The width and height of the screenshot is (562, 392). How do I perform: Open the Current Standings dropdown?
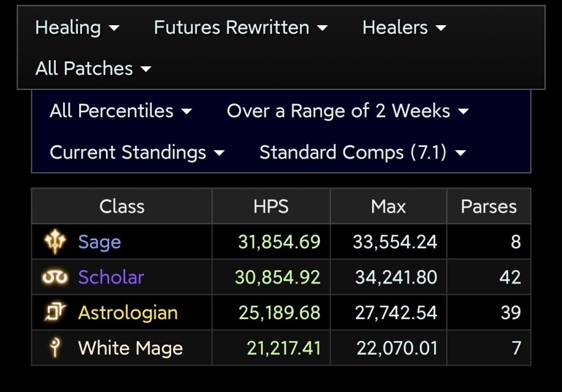coord(137,152)
